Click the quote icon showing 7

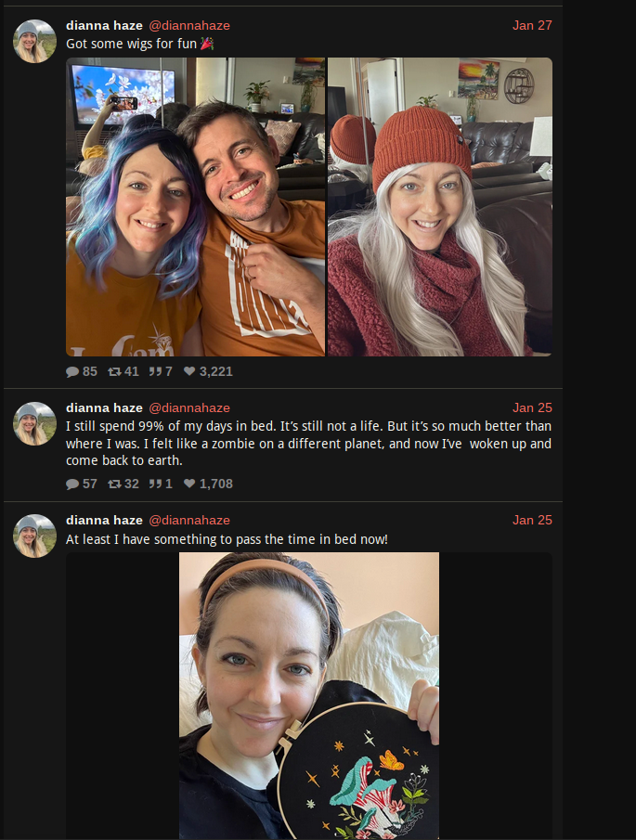coord(155,371)
